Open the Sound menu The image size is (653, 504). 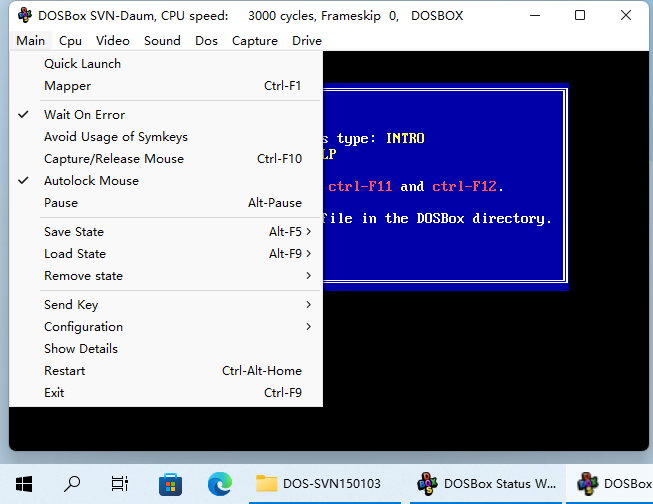162,41
